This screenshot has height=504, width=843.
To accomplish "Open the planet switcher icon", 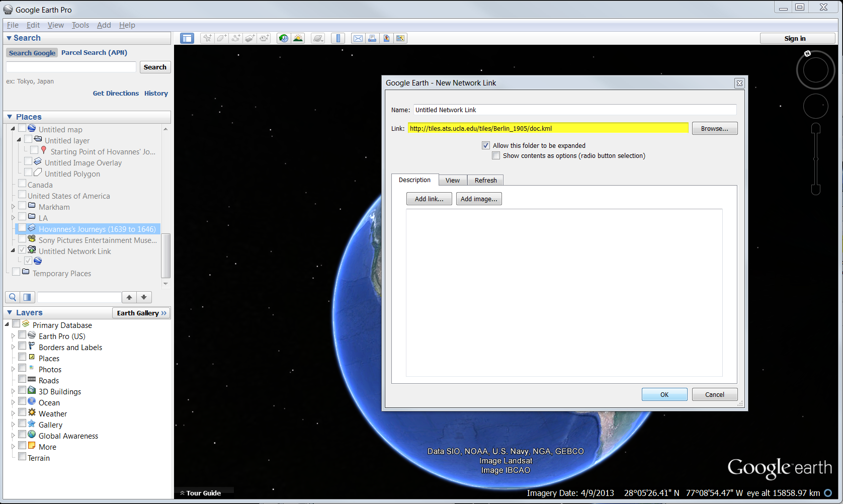I will [x=318, y=38].
